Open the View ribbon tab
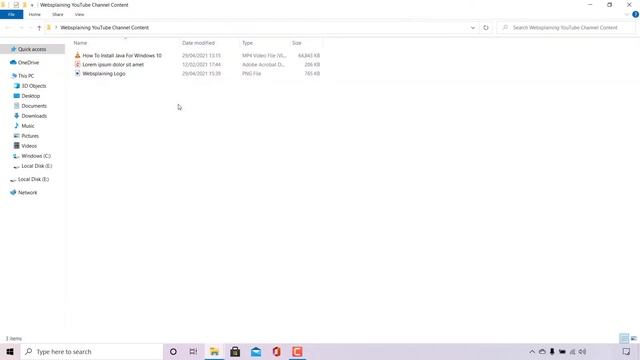 click(79, 14)
